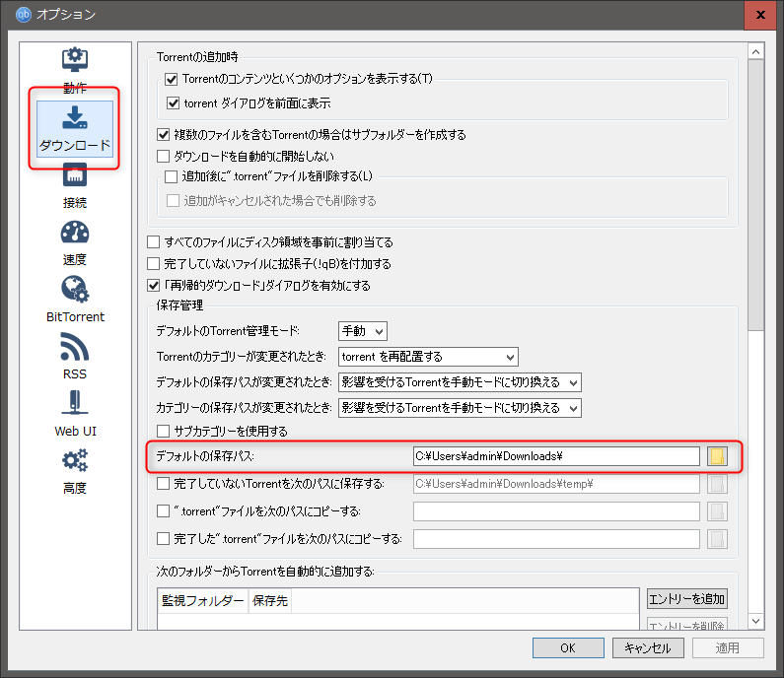This screenshot has height=678, width=784.
Task: Toggle すべてのファイルにディスク領域を事前に割り当てる checkbox
Action: (153, 242)
